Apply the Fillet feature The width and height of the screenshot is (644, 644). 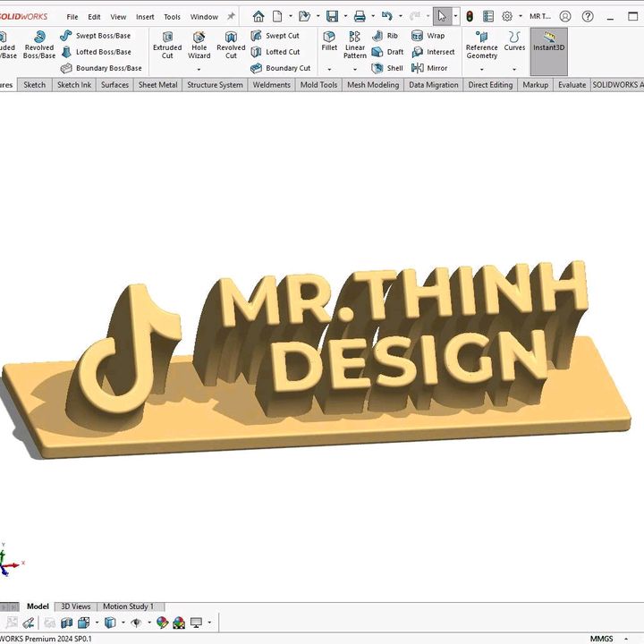(329, 41)
